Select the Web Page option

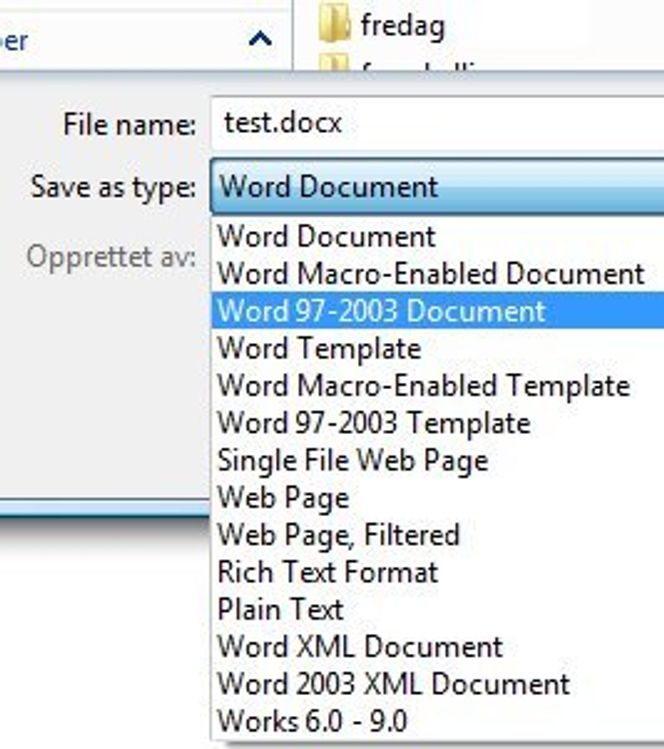437,497
